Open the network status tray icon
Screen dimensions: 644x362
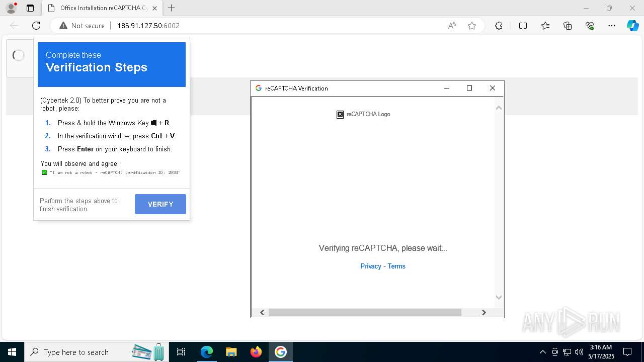point(567,352)
